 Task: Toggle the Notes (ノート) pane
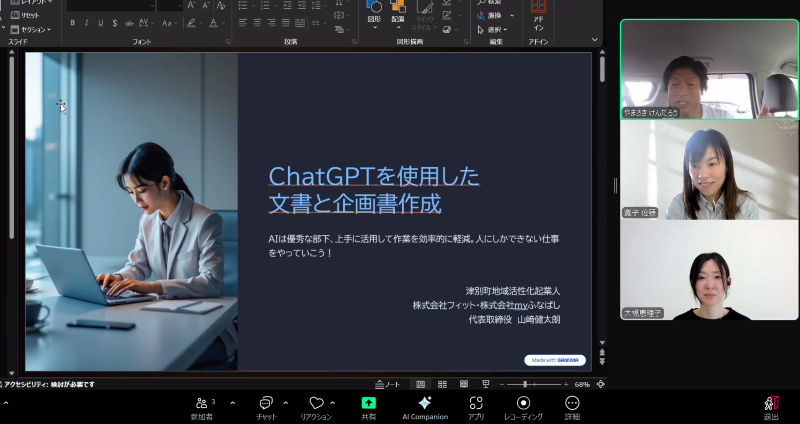(388, 384)
